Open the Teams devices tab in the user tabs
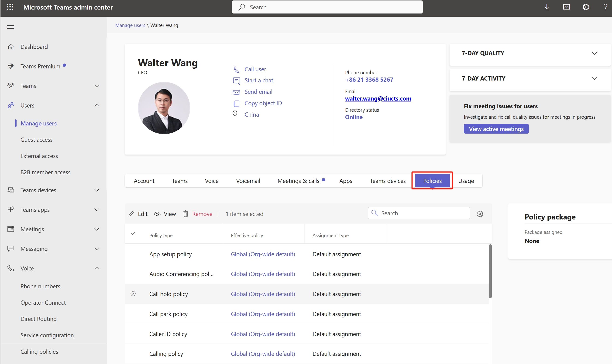This screenshot has width=612, height=364. click(x=388, y=181)
